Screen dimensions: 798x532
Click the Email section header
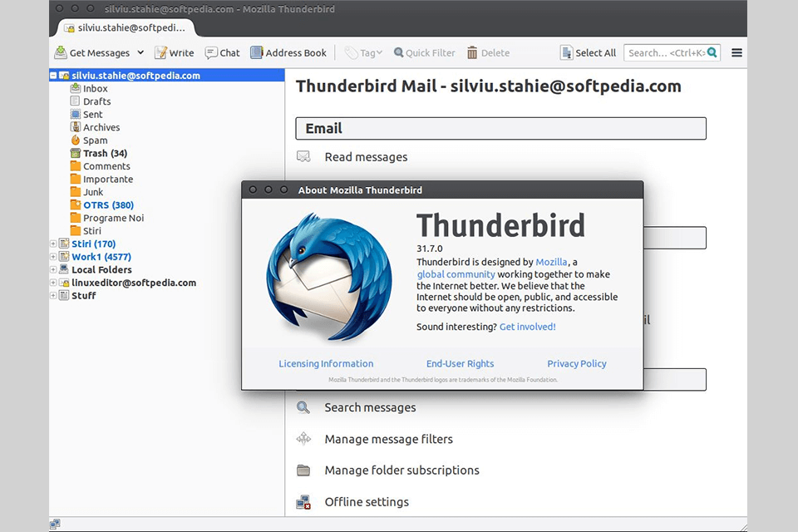click(x=500, y=128)
